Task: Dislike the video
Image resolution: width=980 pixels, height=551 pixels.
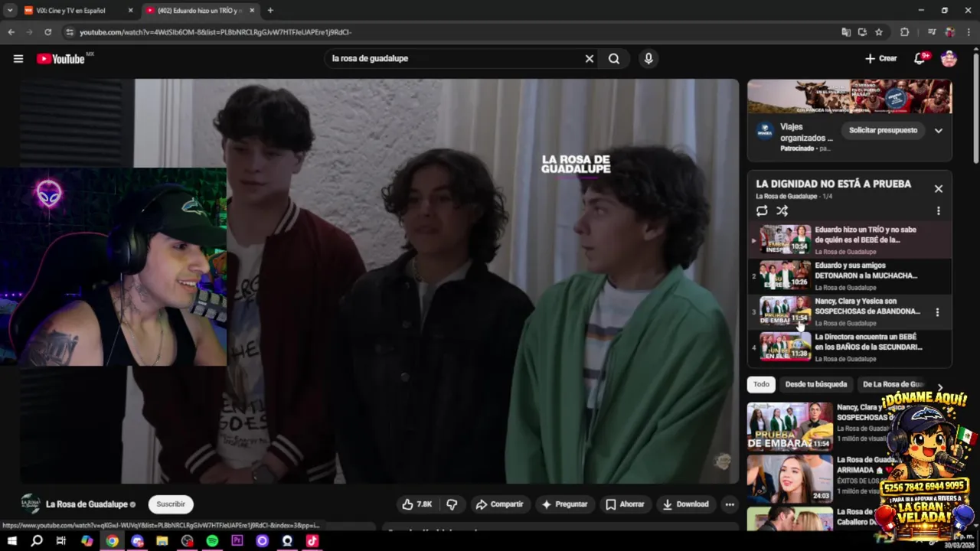Action: coord(452,504)
